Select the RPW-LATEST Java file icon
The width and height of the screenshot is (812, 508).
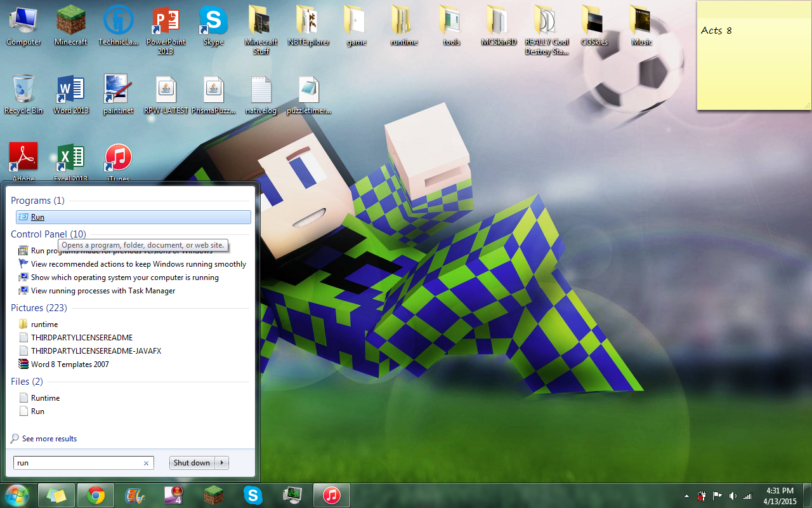coord(166,94)
